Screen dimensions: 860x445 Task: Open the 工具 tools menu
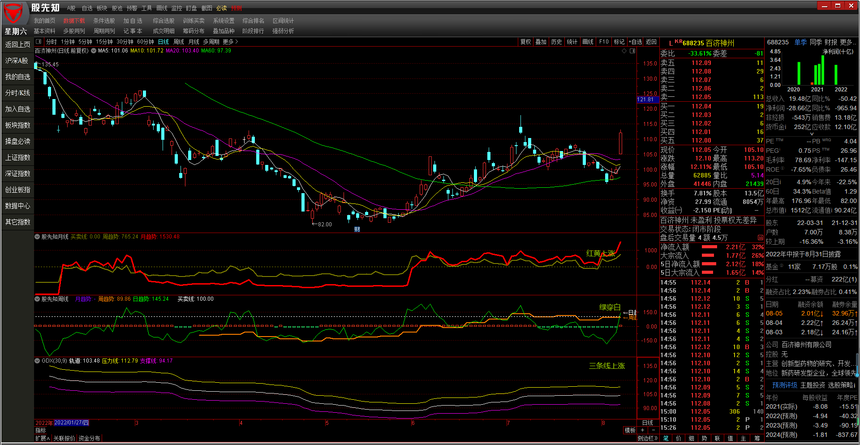pyautogui.click(x=146, y=9)
